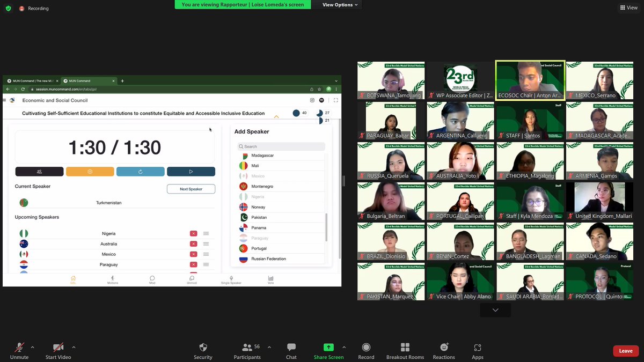The height and width of the screenshot is (362, 644).
Task: Remove Paraguay from upcoming speakers
Action: click(x=193, y=264)
